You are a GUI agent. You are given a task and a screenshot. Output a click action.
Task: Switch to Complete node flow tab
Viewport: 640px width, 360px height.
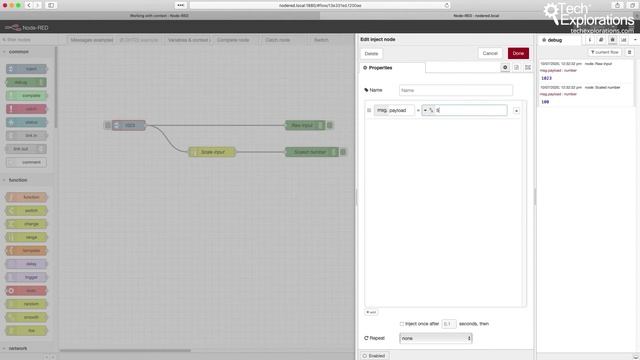[233, 40]
